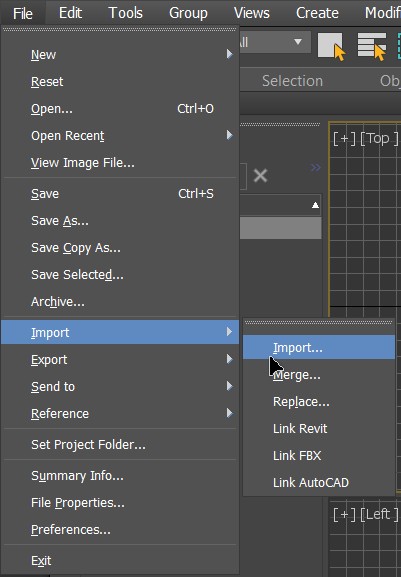
Task: Click the highlighted row in explorer list
Action: point(281,228)
